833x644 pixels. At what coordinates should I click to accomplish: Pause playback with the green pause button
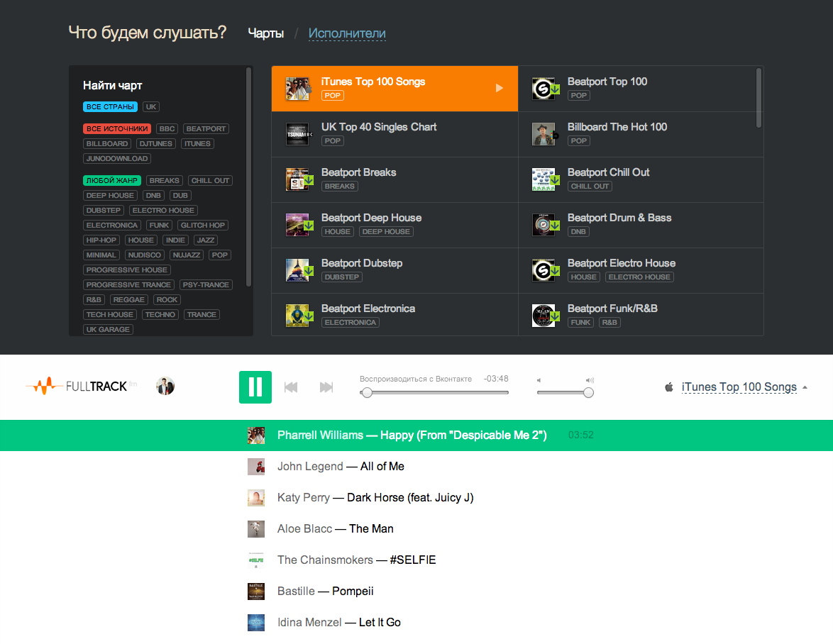click(x=255, y=387)
